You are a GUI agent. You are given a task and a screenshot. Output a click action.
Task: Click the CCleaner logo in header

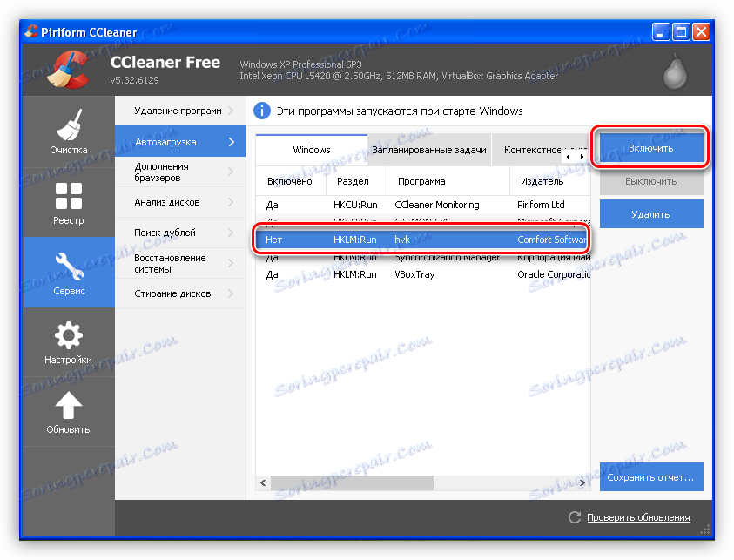click(x=69, y=71)
